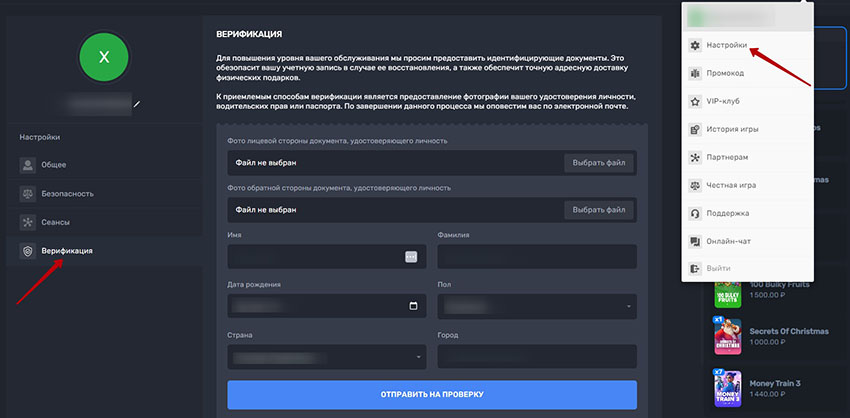This screenshot has width=850, height=418.
Task: Launch Онлайн-чат from the account menu
Action: (x=748, y=242)
